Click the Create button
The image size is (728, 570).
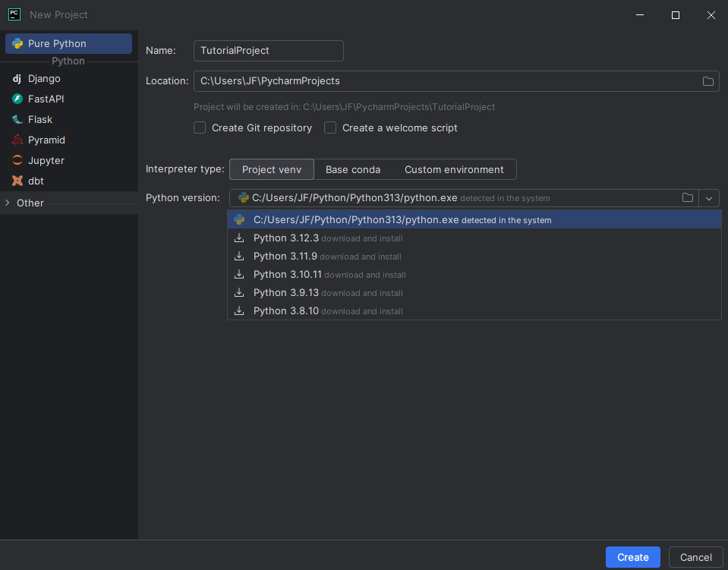click(633, 557)
